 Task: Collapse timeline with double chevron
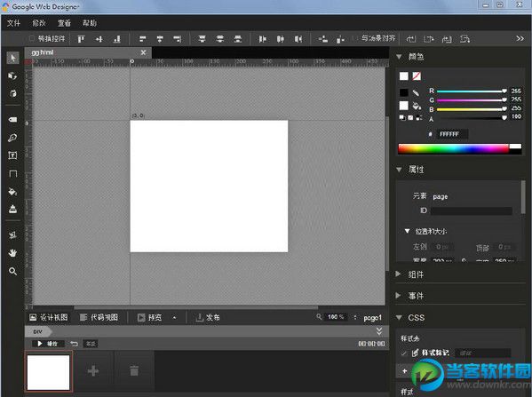tap(379, 330)
